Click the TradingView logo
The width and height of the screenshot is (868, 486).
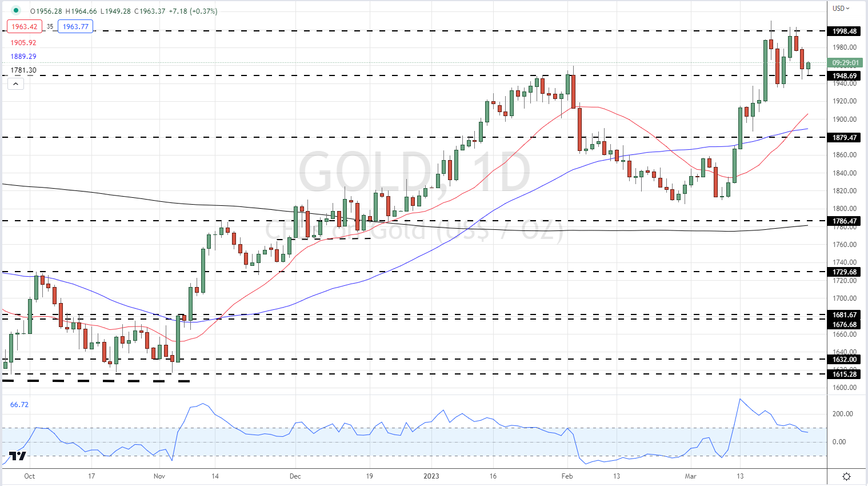pyautogui.click(x=18, y=456)
